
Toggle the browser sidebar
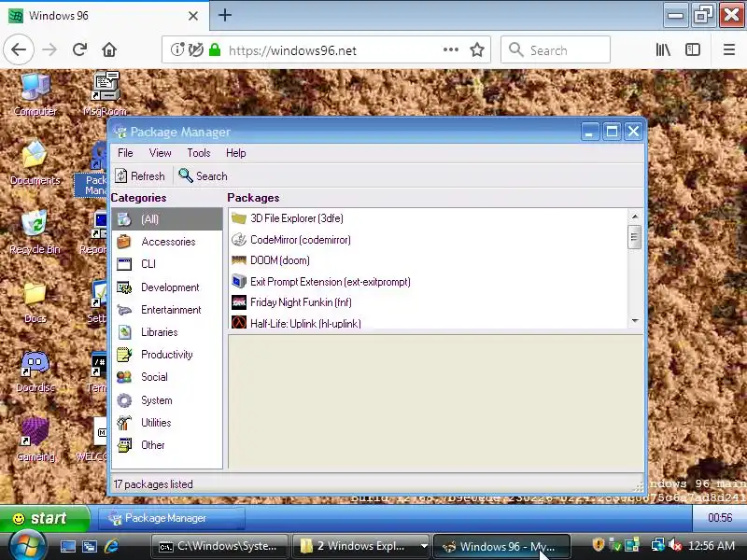[693, 49]
